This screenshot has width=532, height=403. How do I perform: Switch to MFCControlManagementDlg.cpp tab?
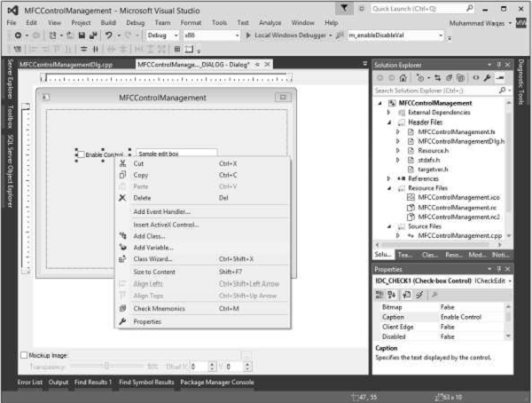point(66,65)
